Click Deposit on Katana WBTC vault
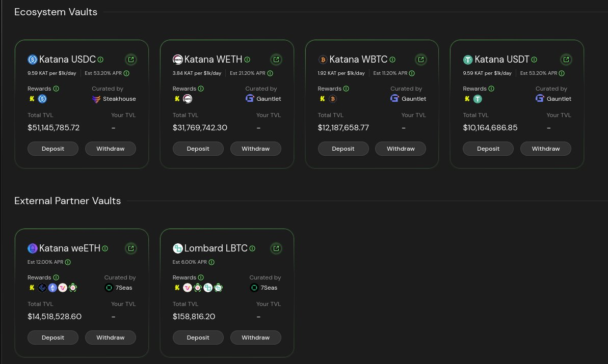608x364 pixels. pyautogui.click(x=343, y=149)
